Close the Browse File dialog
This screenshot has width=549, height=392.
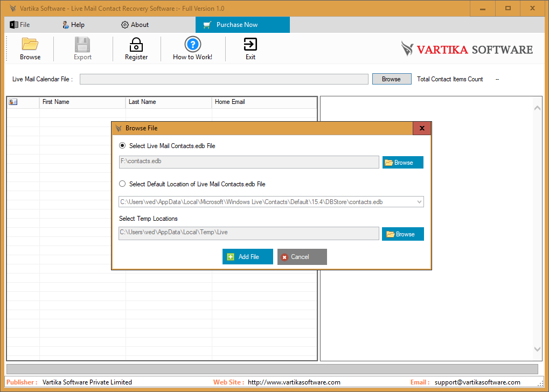pos(422,128)
